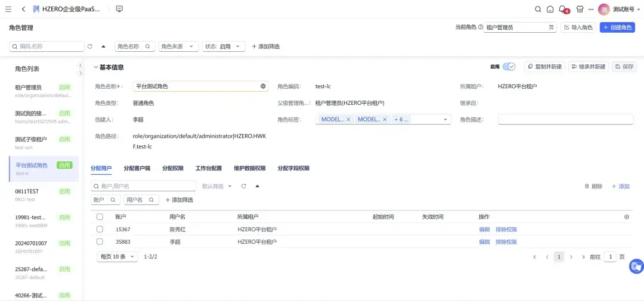Open the floating assistant bubble icon
The height and width of the screenshot is (301, 644).
tap(636, 266)
